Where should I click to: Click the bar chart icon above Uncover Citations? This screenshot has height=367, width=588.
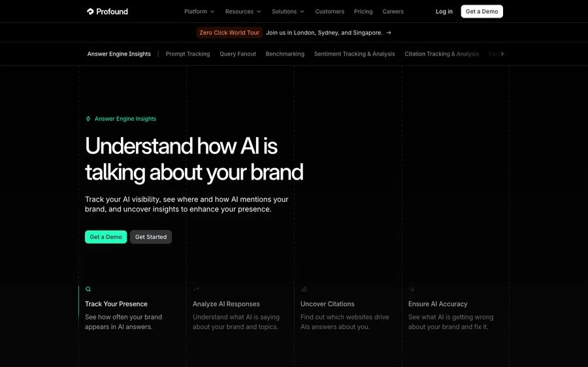click(304, 289)
